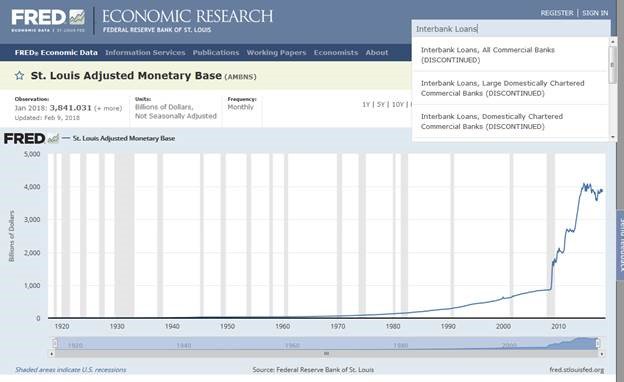Star the St. Louis Adjusted Monetary Base series
The image size is (624, 382).
click(x=19, y=76)
